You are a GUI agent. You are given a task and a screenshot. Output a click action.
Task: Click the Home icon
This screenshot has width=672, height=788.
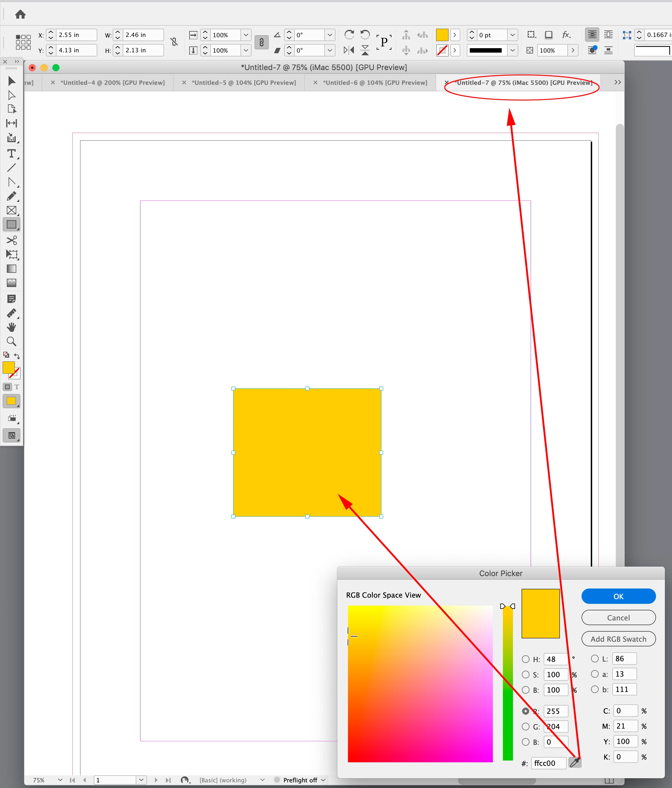pos(20,14)
